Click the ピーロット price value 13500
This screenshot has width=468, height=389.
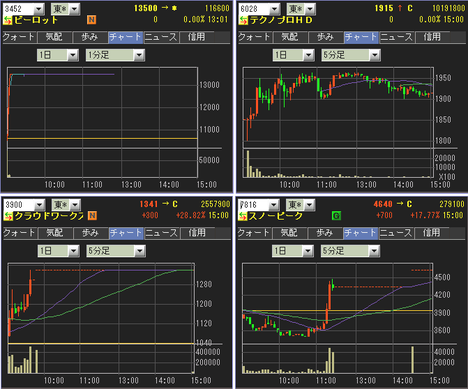point(146,8)
